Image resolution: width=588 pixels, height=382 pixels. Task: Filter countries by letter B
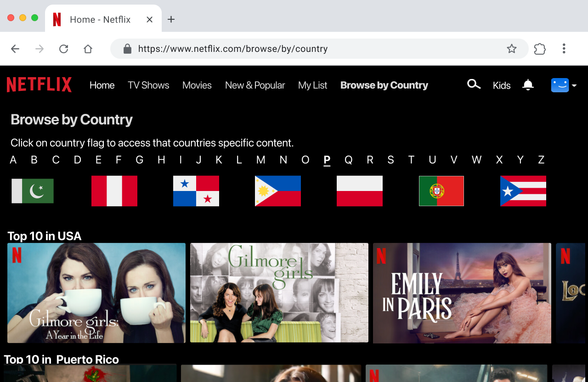[x=34, y=160]
